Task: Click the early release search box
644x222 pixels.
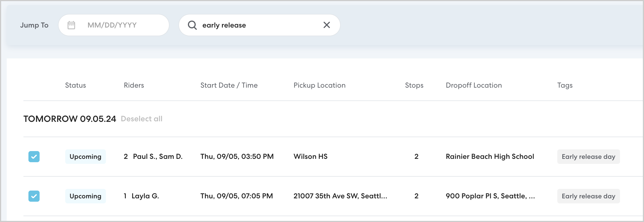Action: 259,25
